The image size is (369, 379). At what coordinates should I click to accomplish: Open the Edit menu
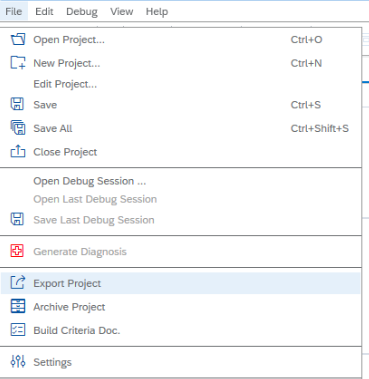[44, 11]
